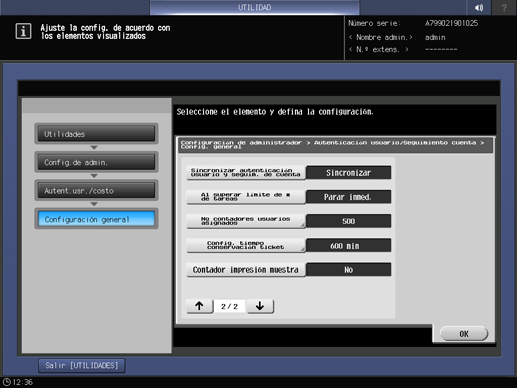Click the information icon beside the message
This screenshot has height=388, width=517.
click(x=23, y=31)
